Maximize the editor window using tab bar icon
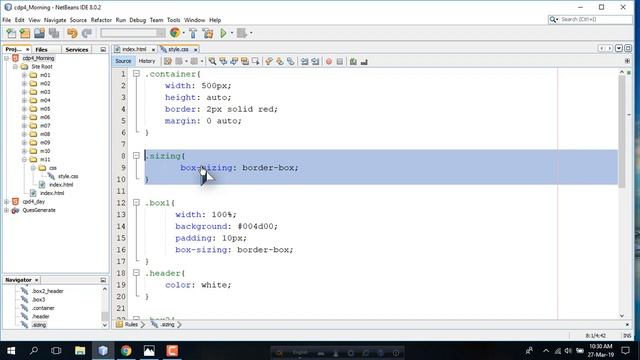640x360 pixels. coord(628,48)
